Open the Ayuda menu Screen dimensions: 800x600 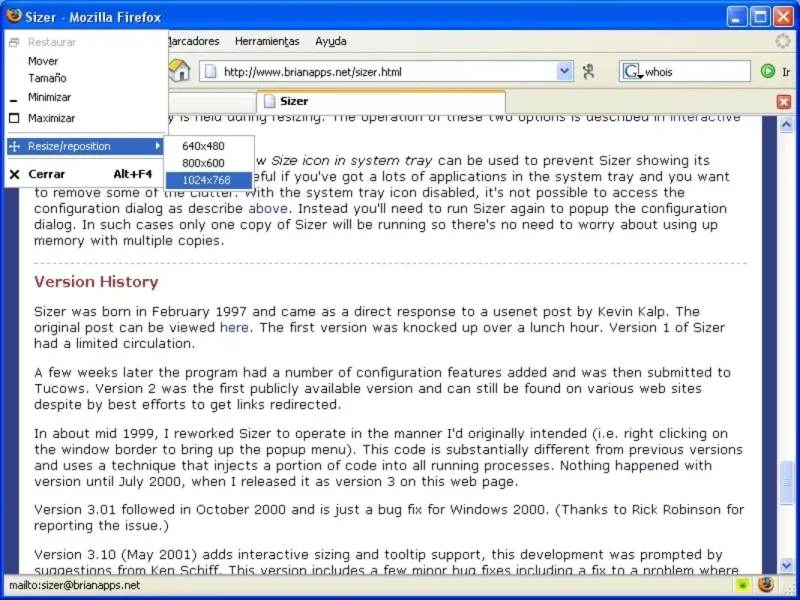click(x=331, y=41)
